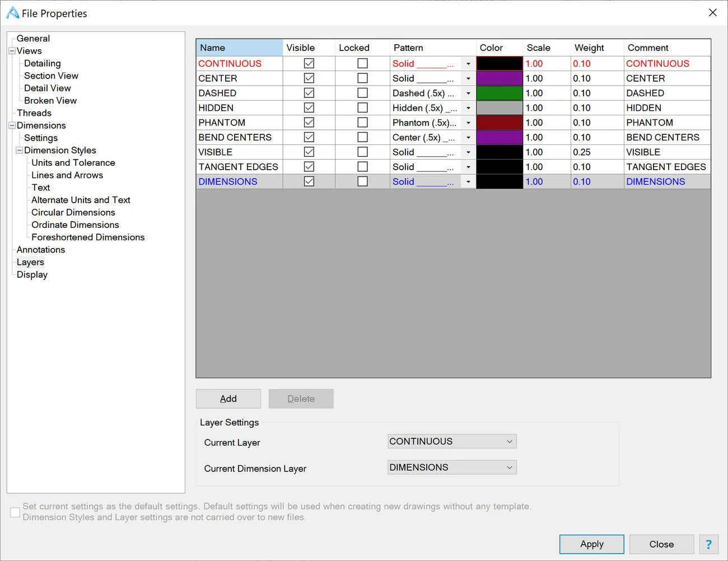The height and width of the screenshot is (561, 728).
Task: Lock the DIMENSIONS layer checkbox
Action: (x=362, y=181)
